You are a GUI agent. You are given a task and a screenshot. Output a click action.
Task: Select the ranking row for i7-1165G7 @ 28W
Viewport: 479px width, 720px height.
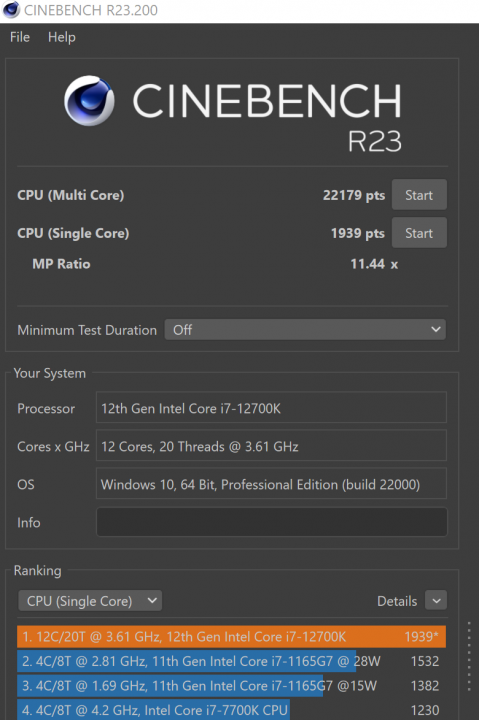tap(231, 661)
